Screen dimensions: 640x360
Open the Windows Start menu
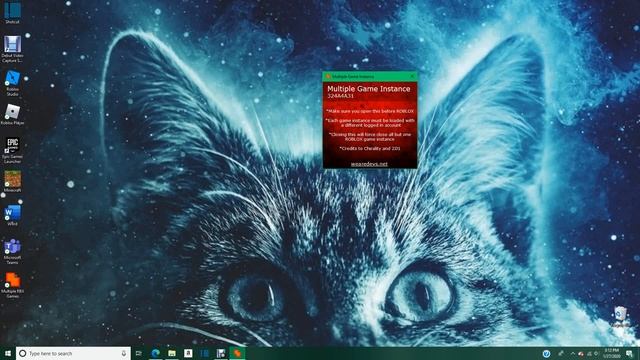[x=7, y=353]
